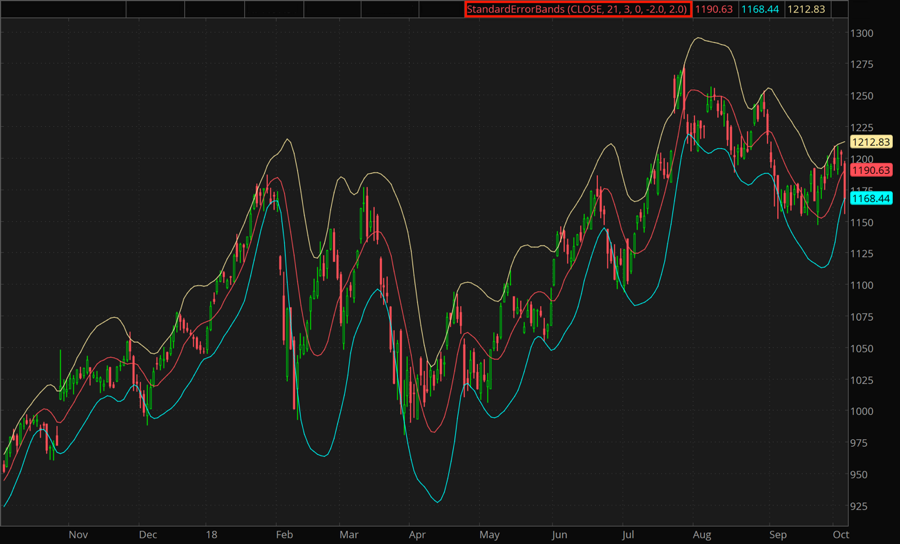Viewport: 900px width, 544px height.
Task: Click the StandardErrorBands study label
Action: pos(577,10)
